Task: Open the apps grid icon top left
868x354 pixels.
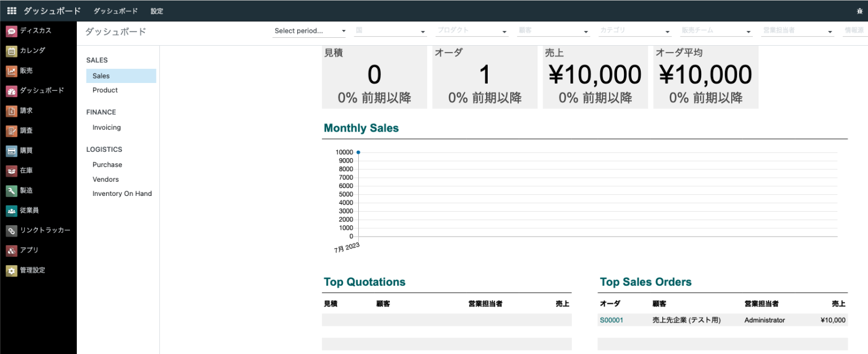Action: click(11, 10)
